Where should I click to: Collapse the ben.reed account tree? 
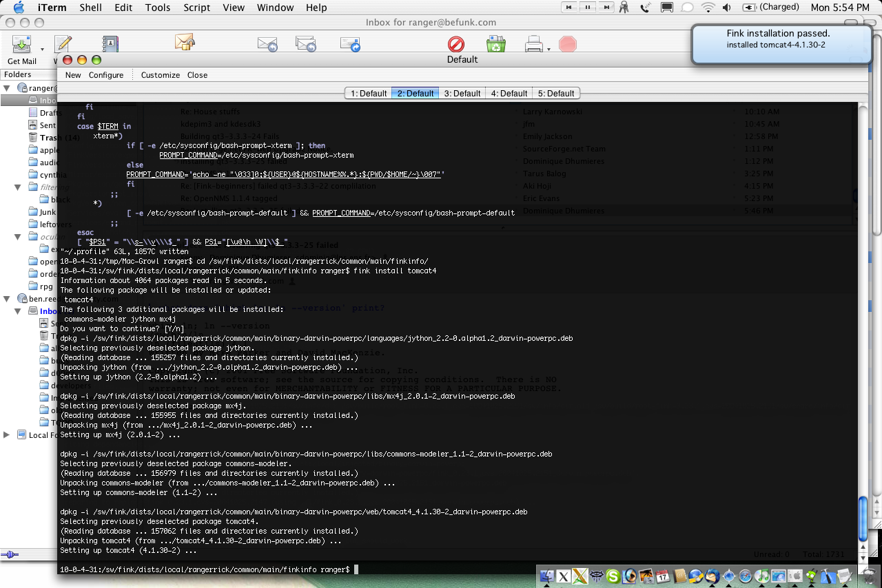coord(7,299)
